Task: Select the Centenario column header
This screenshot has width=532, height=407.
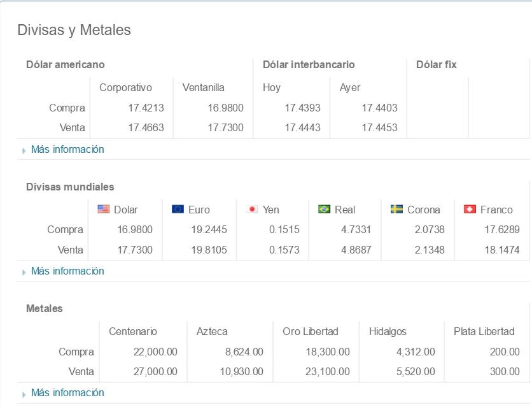Action: (133, 331)
